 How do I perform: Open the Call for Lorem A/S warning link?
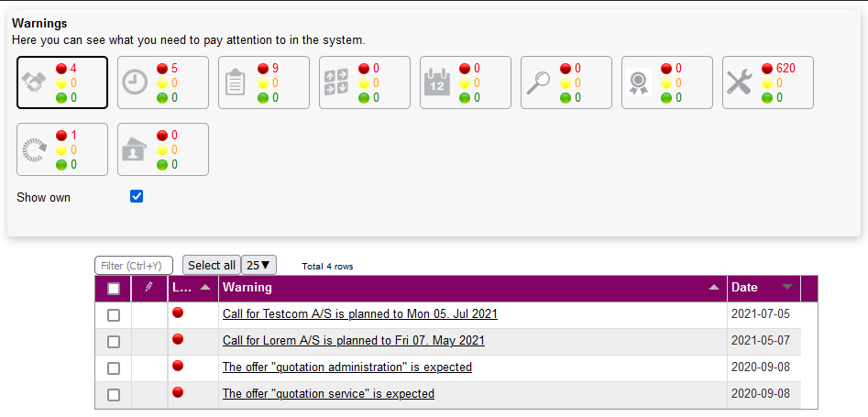pyautogui.click(x=353, y=341)
